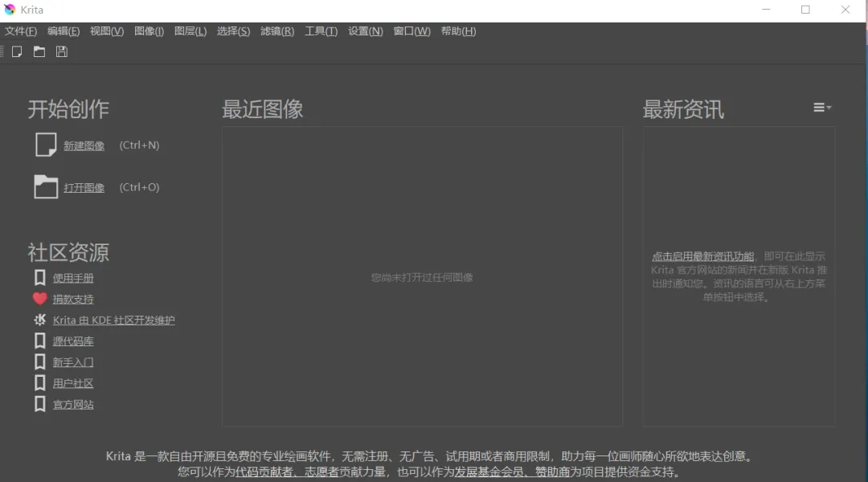Click the Krita logo in the title bar
The width and height of the screenshot is (868, 482).
pos(10,10)
